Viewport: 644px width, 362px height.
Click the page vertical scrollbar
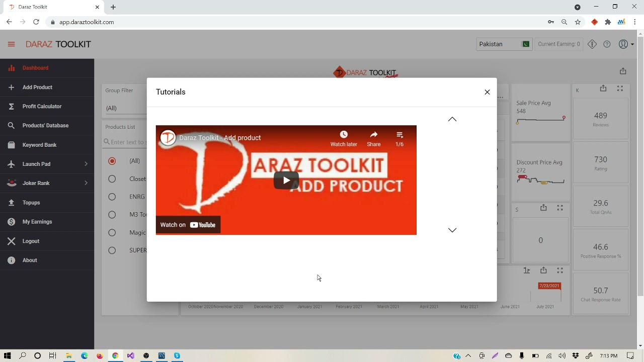[640, 166]
